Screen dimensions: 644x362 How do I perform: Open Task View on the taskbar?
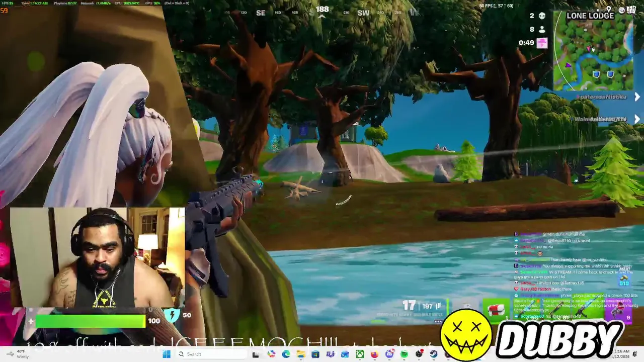pos(256,354)
